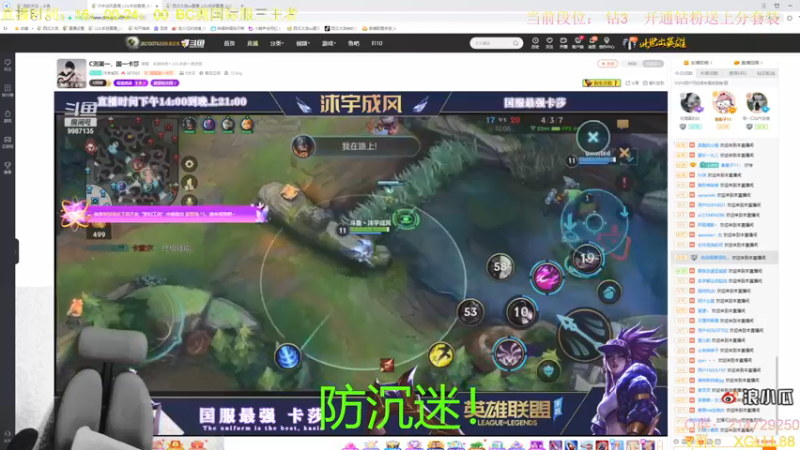
Task: Open the right link above ranking tabs
Action: (x=748, y=63)
